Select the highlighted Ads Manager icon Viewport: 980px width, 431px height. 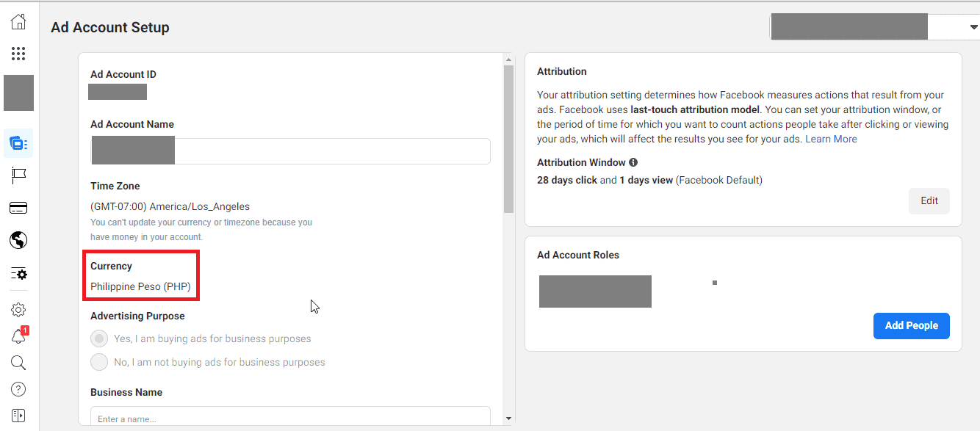click(x=18, y=142)
